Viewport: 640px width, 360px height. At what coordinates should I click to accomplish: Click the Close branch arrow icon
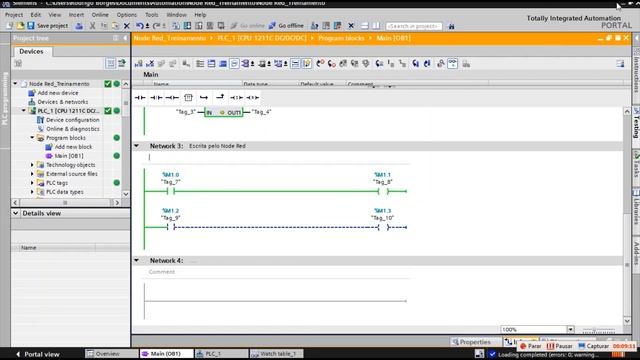[x=220, y=97]
